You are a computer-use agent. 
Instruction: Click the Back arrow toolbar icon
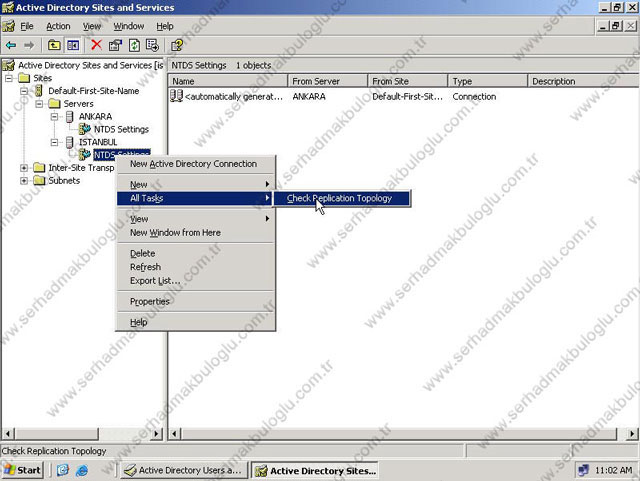(x=11, y=45)
